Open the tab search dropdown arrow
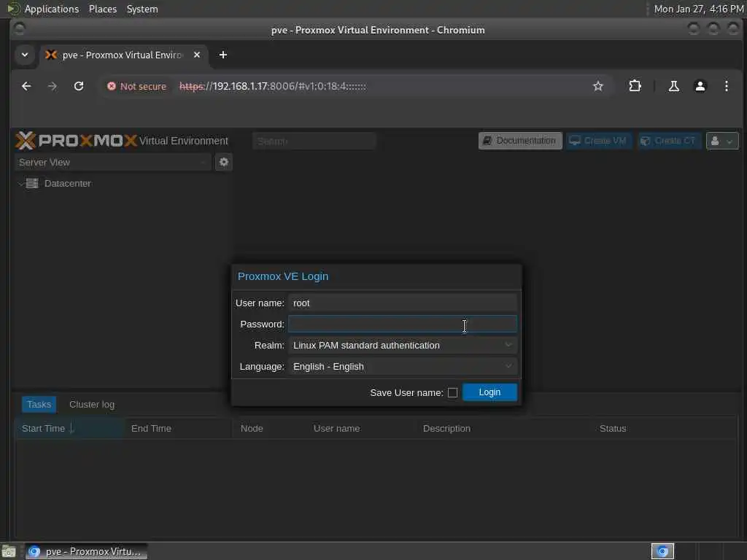This screenshot has width=747, height=560. [x=25, y=55]
